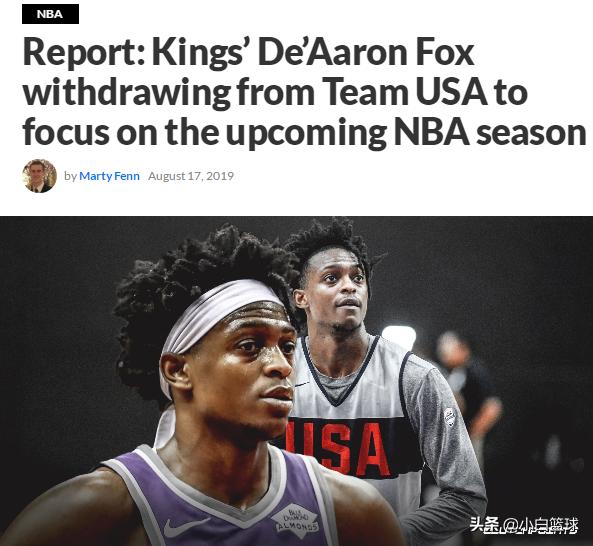Screen dimensions: 593x546
Task: Click the Marty Fenn author link
Action: coord(109,176)
